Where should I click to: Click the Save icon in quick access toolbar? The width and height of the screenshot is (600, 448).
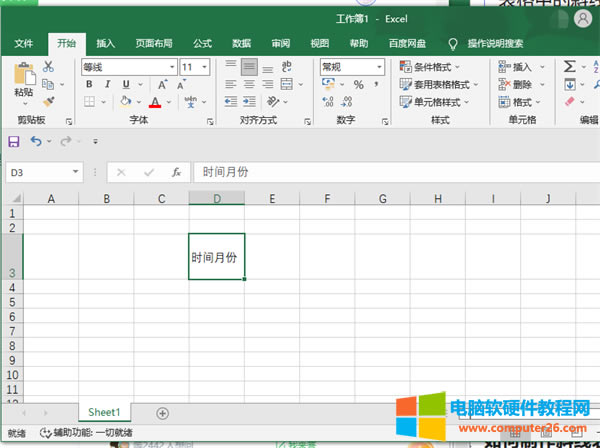14,142
